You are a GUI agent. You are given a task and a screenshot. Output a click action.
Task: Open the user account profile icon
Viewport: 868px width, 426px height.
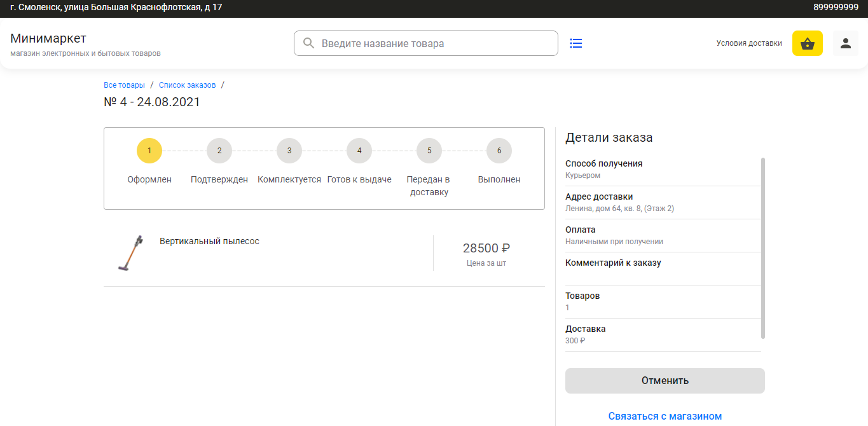point(845,43)
